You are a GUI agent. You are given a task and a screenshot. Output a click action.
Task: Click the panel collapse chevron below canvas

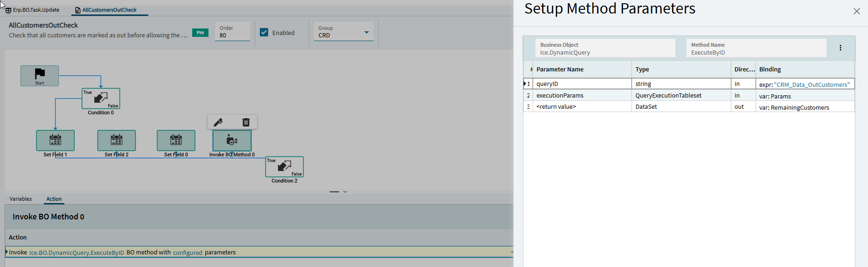coord(345,192)
